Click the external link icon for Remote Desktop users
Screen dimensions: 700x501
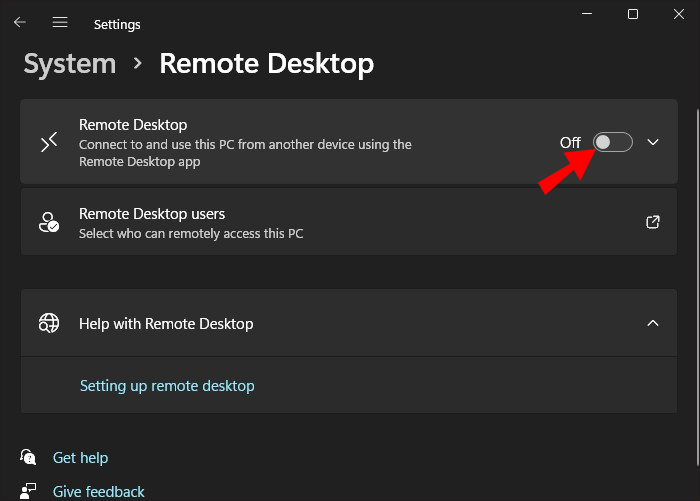(x=653, y=222)
